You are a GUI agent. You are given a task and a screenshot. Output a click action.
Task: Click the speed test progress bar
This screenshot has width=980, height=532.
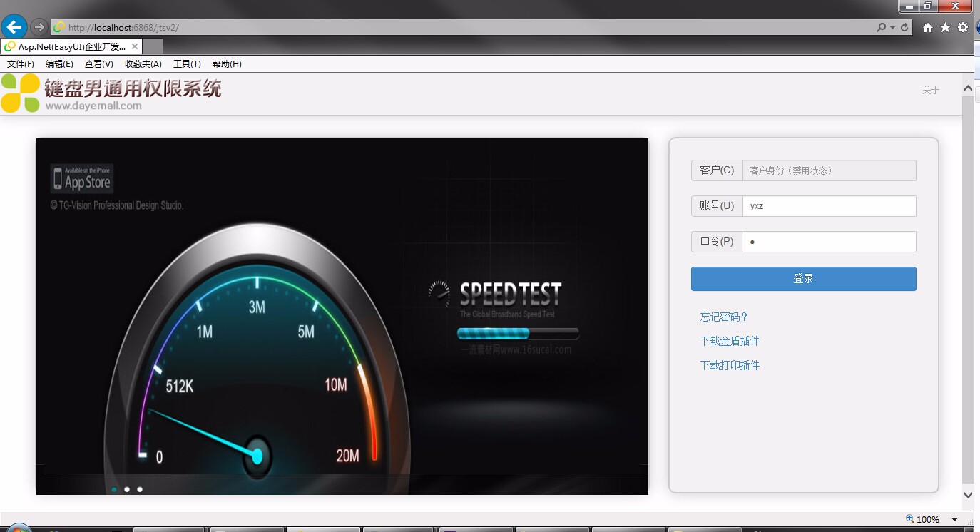point(517,332)
